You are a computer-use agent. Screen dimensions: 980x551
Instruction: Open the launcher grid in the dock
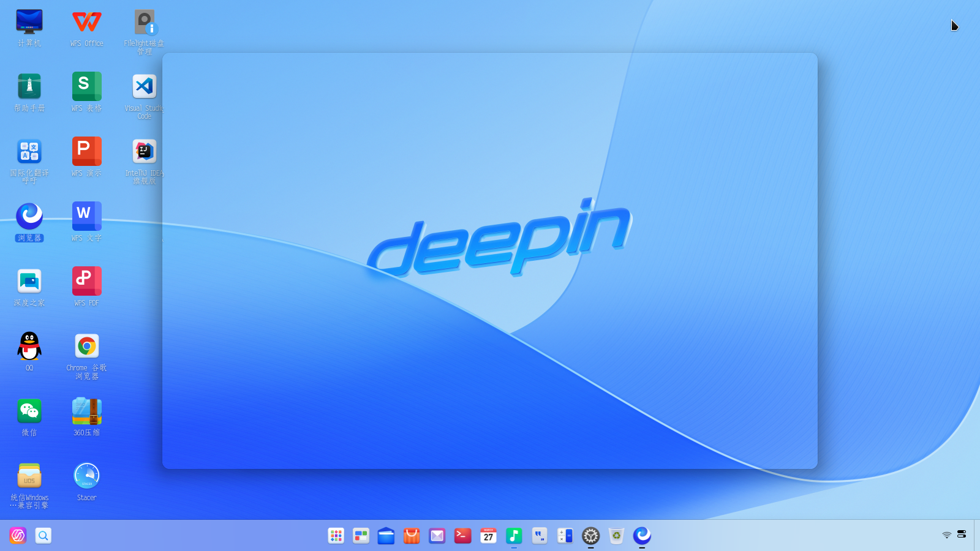(336, 536)
